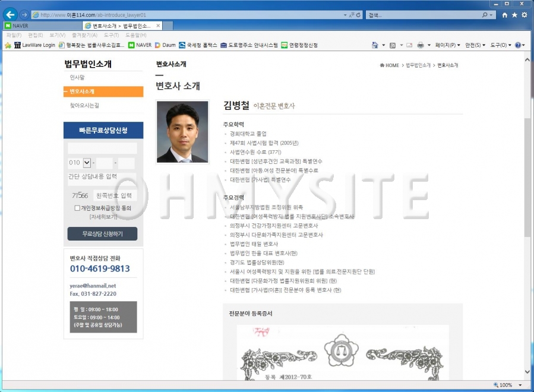Click the Forward navigation arrow
534x392 pixels.
pos(24,15)
